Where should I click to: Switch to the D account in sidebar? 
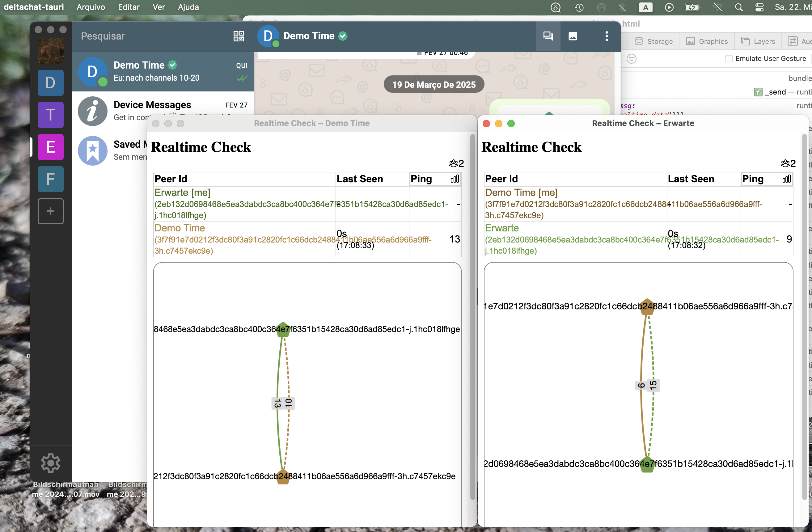[50, 83]
